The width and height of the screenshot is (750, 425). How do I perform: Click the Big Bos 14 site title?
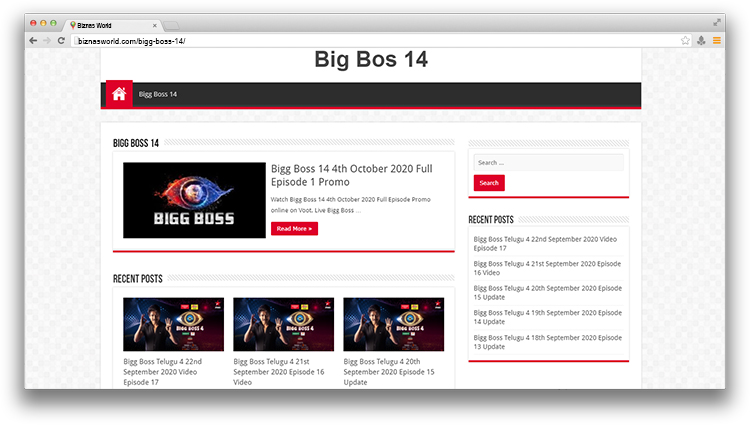coord(371,60)
